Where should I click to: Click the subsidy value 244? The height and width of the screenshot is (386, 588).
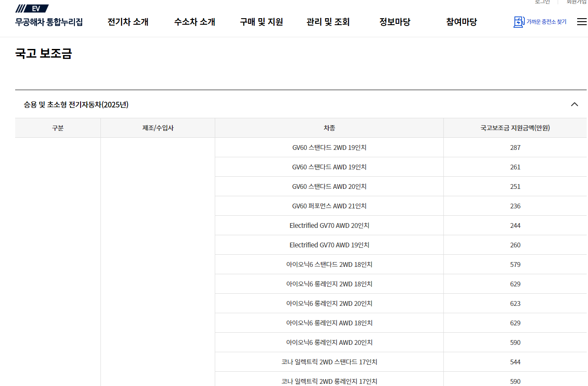click(x=515, y=225)
